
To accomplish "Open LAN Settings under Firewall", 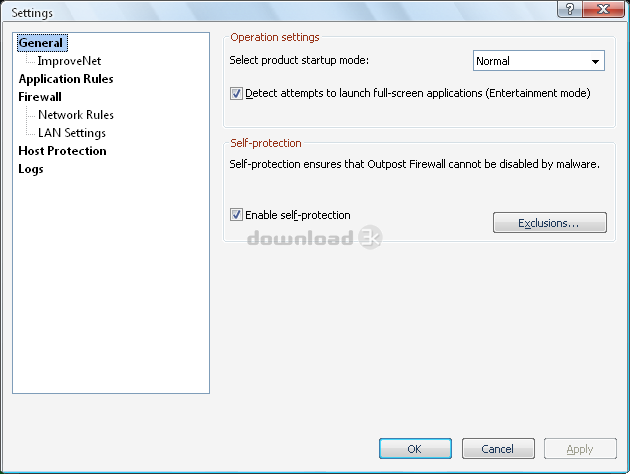I will tap(72, 133).
